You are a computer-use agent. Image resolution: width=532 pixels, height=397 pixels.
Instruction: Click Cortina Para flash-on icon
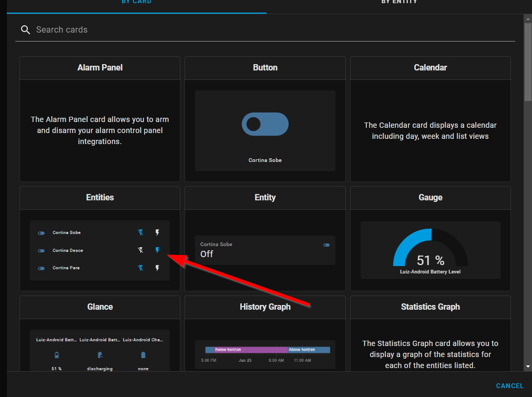point(157,268)
